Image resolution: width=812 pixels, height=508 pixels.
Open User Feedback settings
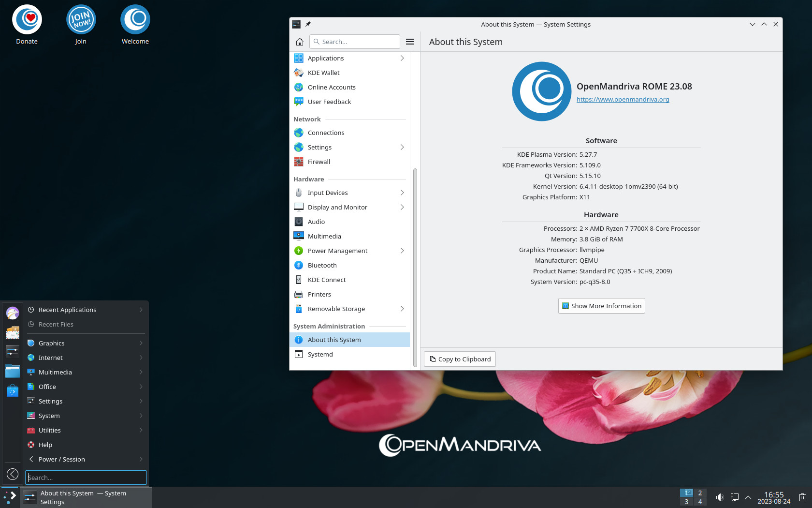tap(349, 102)
